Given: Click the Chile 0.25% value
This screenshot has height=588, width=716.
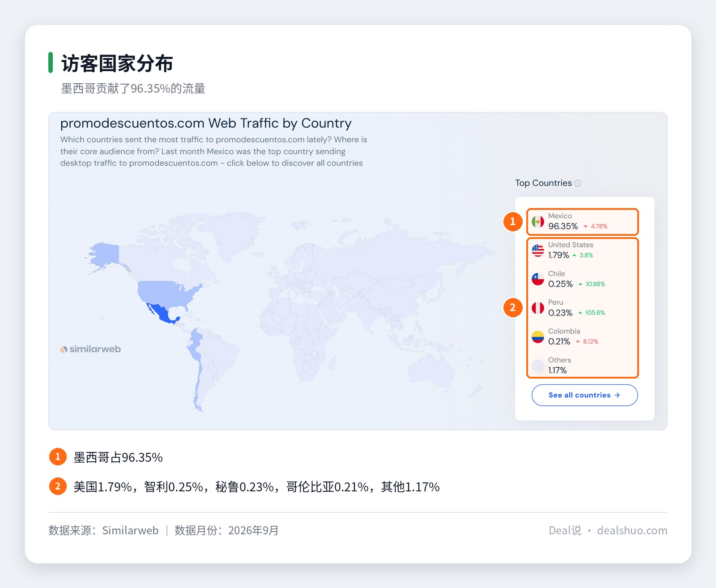Looking at the screenshot, I should tap(560, 284).
